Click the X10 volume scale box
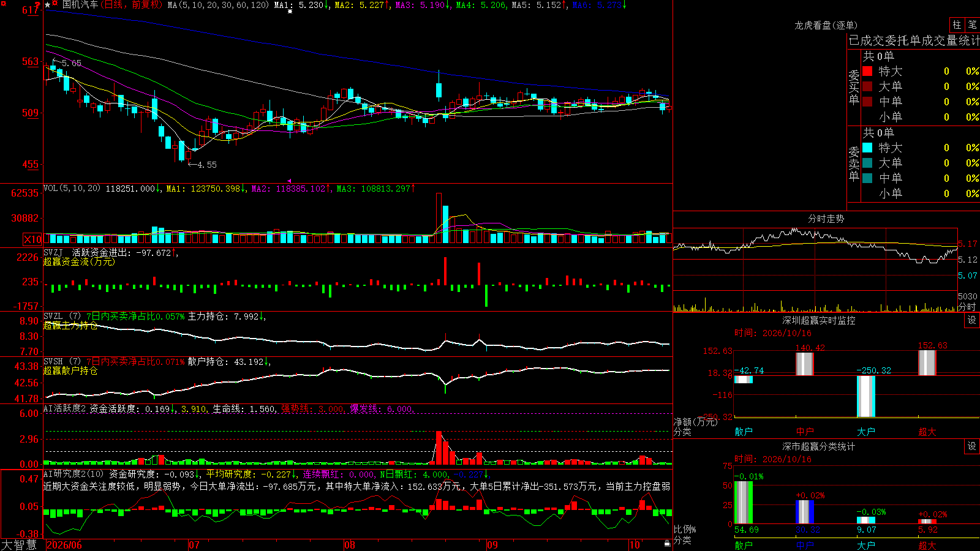 (32, 239)
